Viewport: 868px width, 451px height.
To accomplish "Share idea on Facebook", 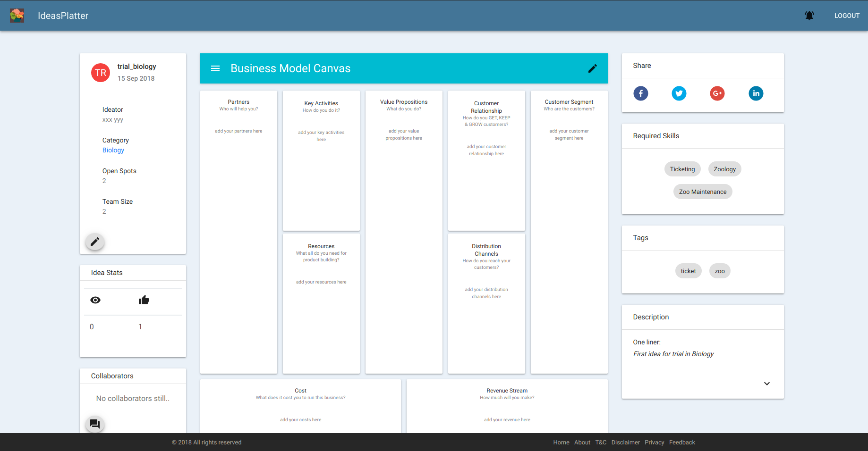I will pos(641,93).
